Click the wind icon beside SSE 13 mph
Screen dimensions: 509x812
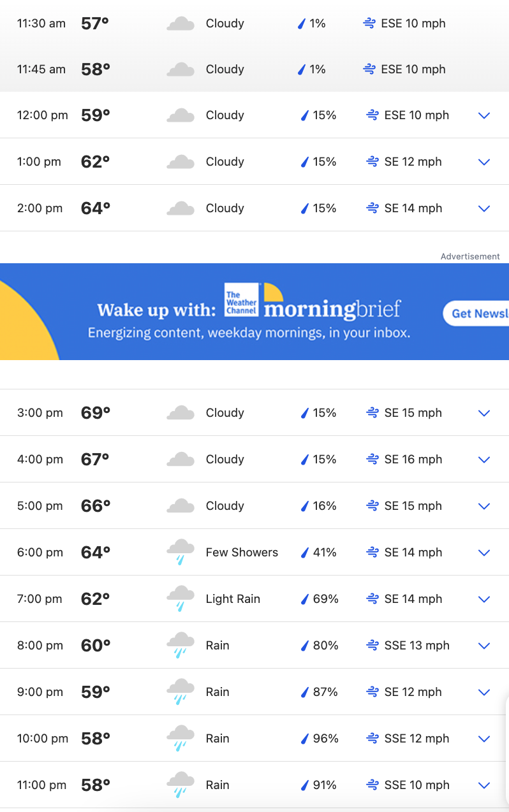tap(373, 646)
